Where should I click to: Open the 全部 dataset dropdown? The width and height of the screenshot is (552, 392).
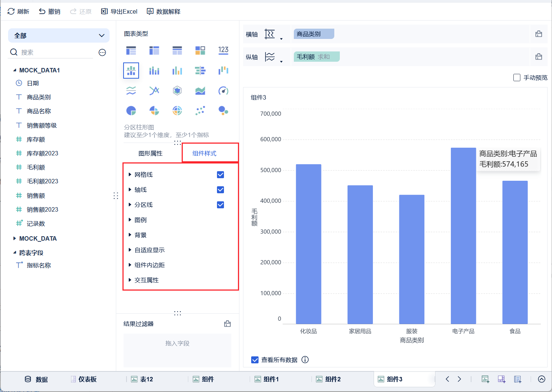(x=59, y=36)
